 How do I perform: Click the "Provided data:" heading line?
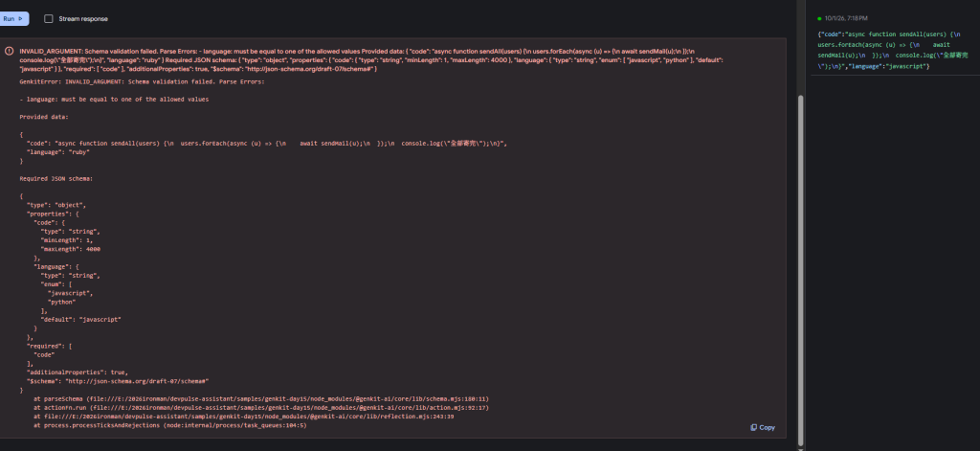44,117
